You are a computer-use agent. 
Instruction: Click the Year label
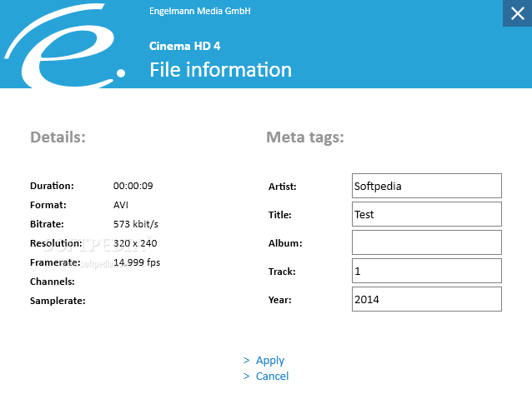pyautogui.click(x=280, y=300)
